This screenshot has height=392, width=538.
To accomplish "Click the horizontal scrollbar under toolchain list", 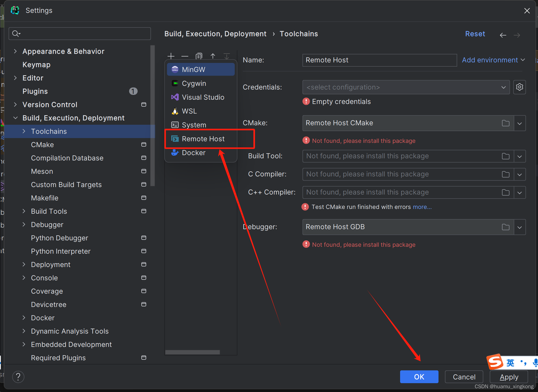I will click(192, 352).
